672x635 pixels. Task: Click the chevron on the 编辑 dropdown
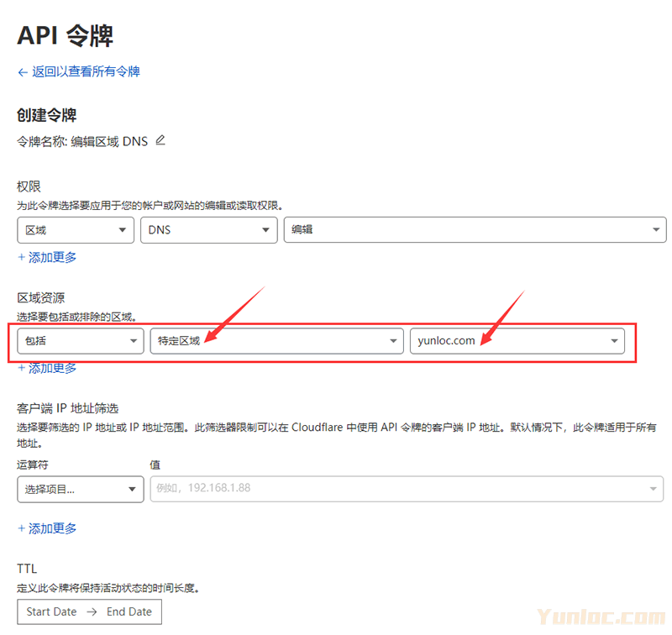pos(656,229)
